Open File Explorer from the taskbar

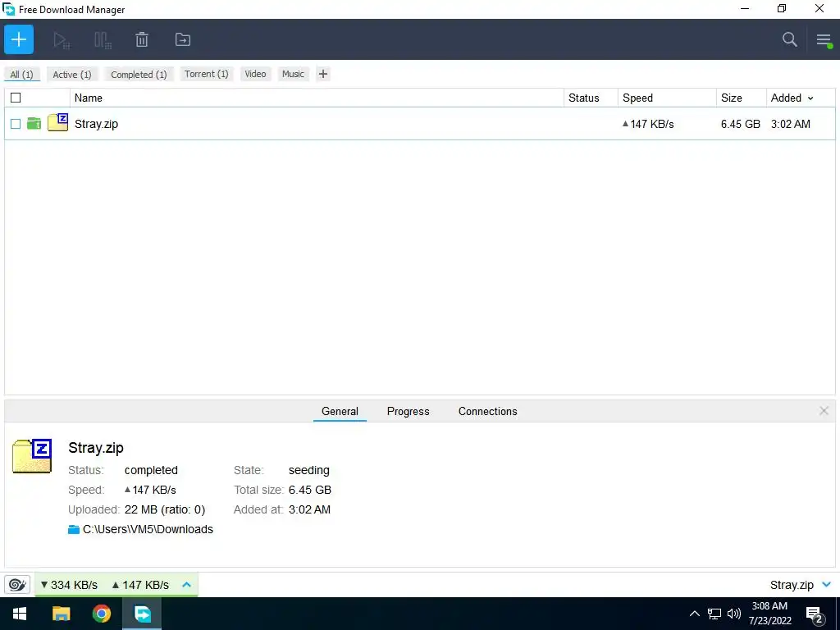tap(61, 614)
